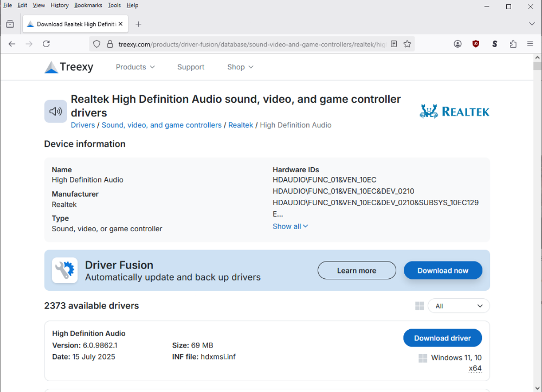This screenshot has height=392, width=542.
Task: Expand Hardware IDs with Show all
Action: point(290,226)
